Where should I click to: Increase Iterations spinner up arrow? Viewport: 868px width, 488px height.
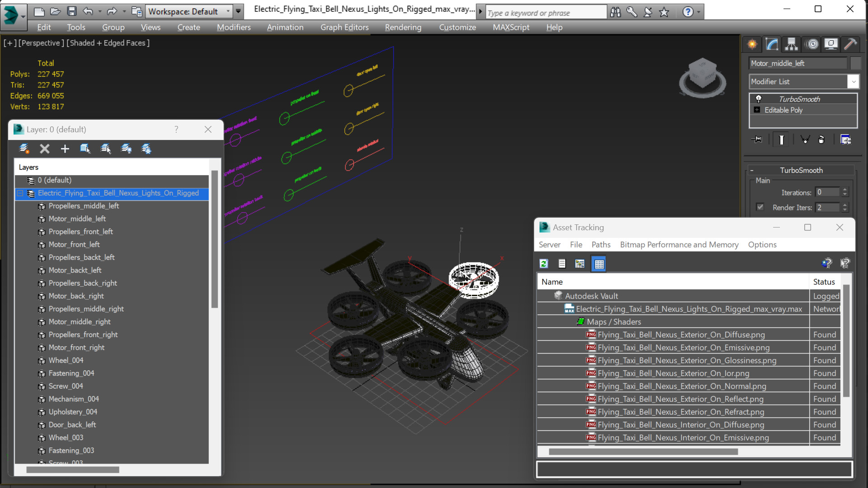point(845,190)
